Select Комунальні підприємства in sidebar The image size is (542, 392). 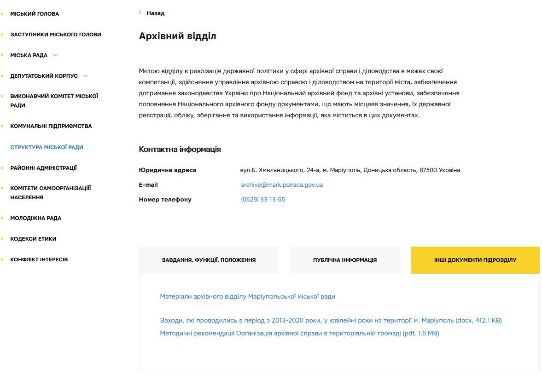(51, 126)
